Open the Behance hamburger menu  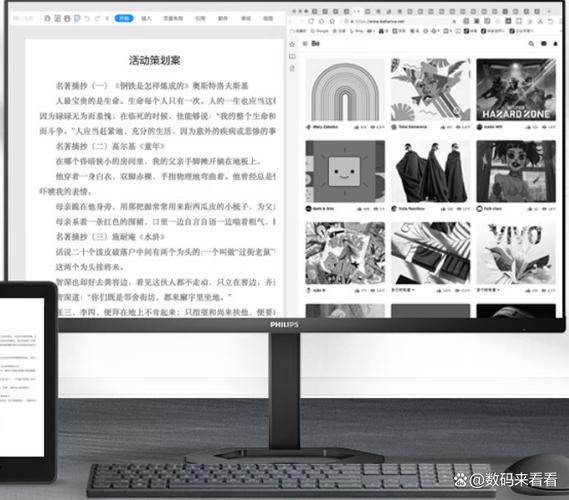tap(305, 44)
